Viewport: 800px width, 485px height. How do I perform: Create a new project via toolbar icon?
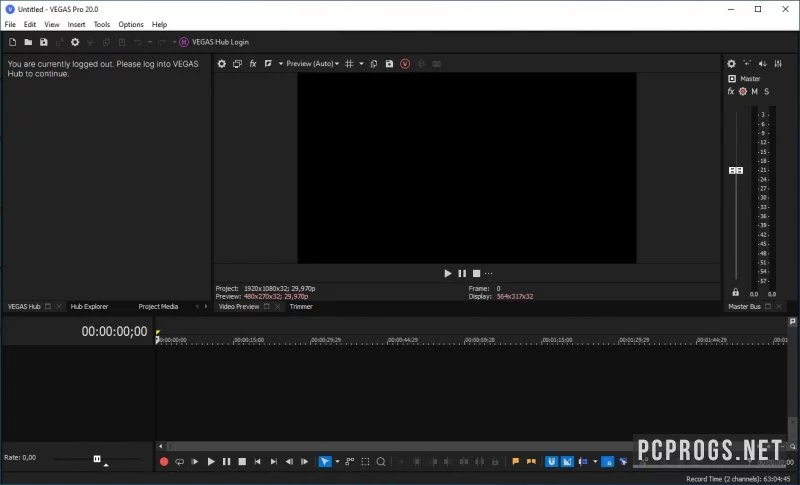point(13,42)
